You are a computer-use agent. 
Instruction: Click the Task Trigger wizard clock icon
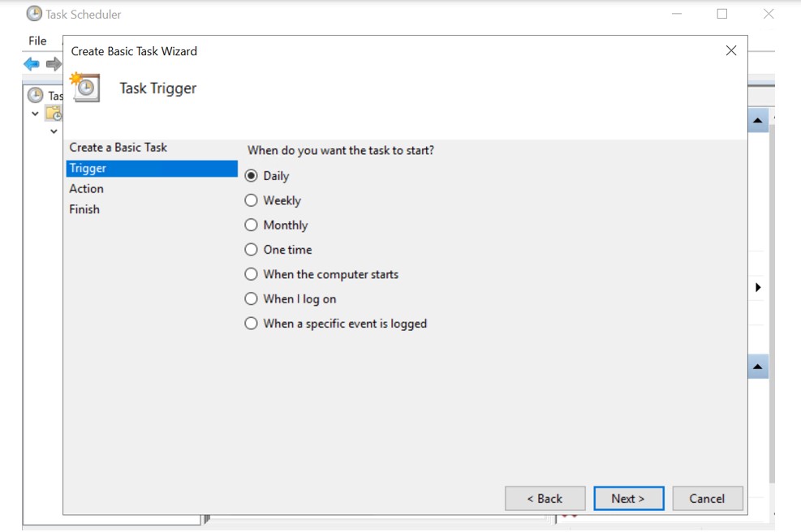(85, 88)
